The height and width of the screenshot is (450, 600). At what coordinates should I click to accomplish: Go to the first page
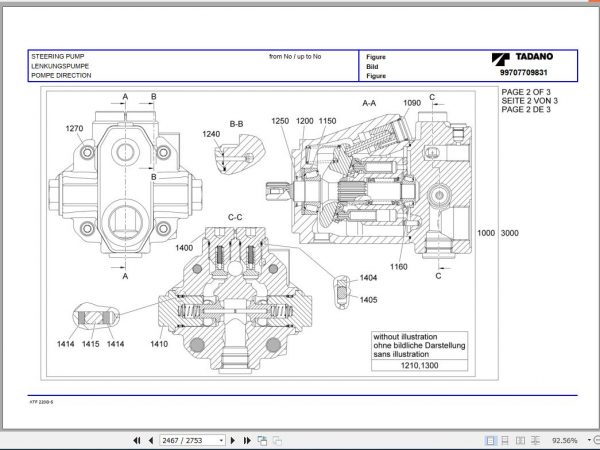click(x=137, y=440)
